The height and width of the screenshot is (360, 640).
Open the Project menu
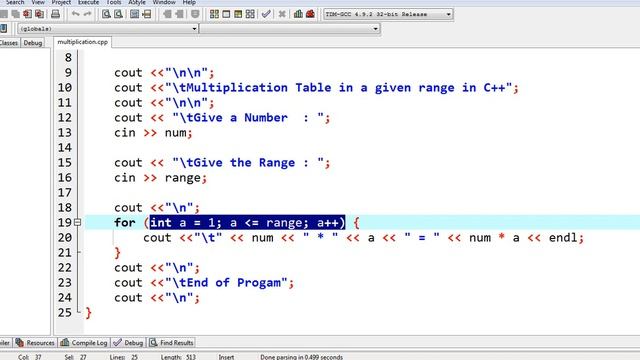(61, 2)
